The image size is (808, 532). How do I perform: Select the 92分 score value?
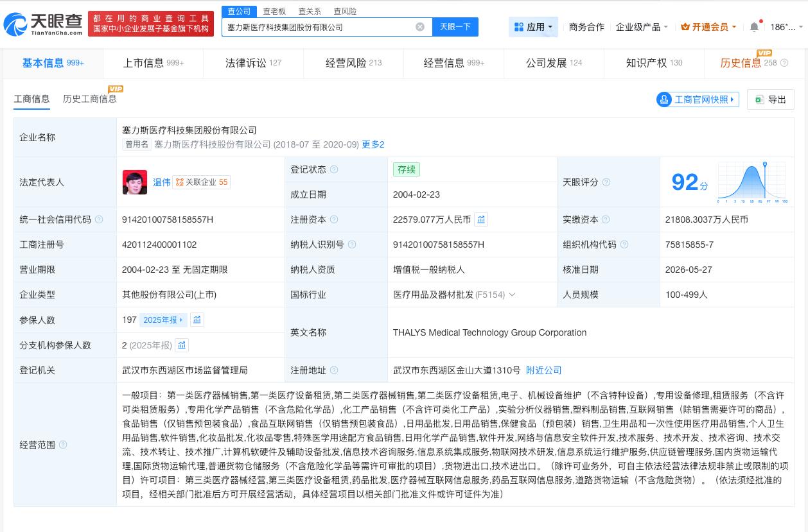coord(689,182)
